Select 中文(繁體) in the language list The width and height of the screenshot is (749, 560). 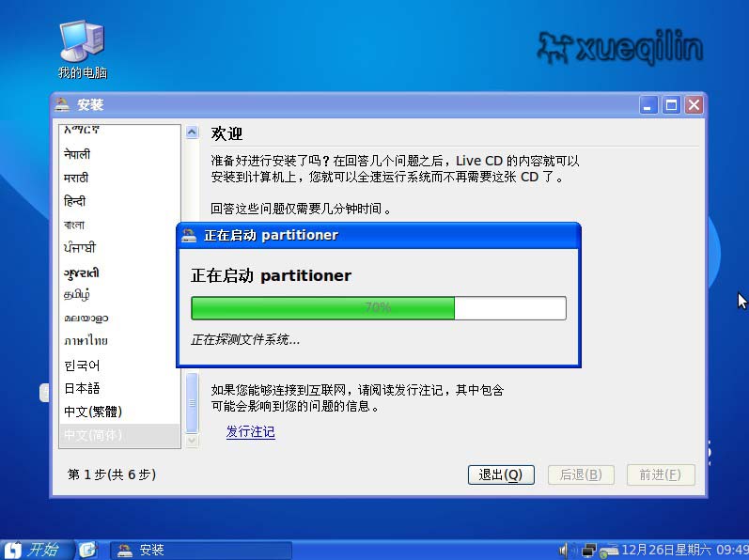coord(119,412)
